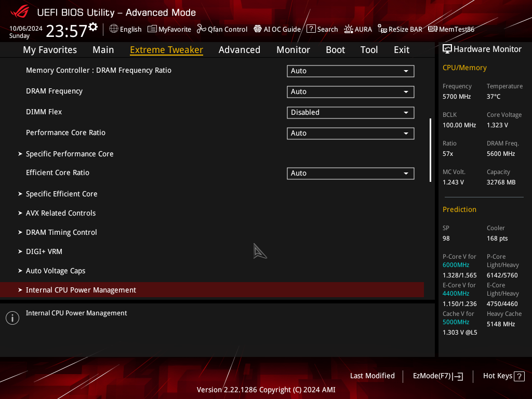Click the 32768 MB capacity value
The image size is (532, 399).
coord(501,182)
